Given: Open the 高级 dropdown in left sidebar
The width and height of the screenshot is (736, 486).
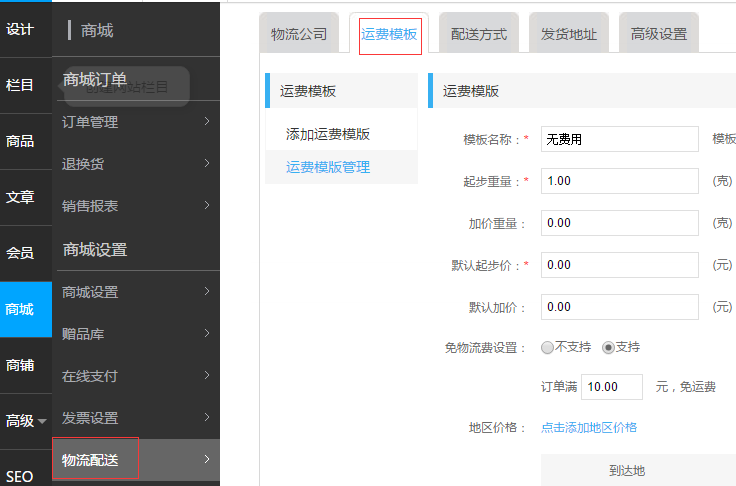Looking at the screenshot, I should tap(25, 421).
